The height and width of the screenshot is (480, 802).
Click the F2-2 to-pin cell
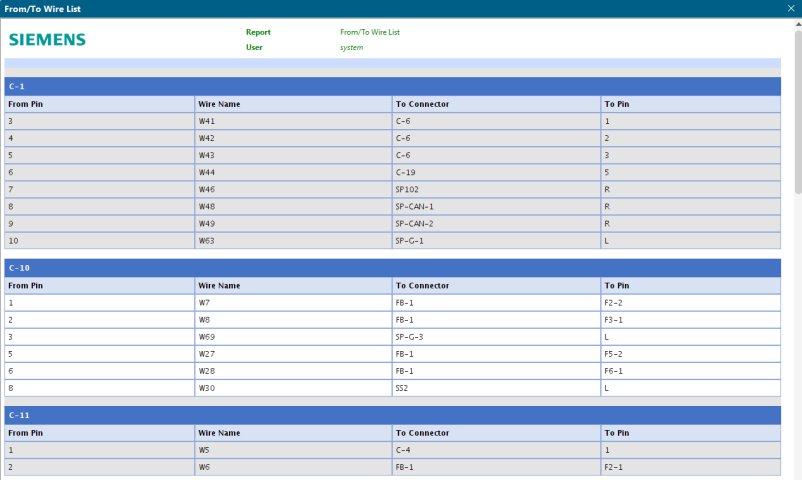point(691,303)
